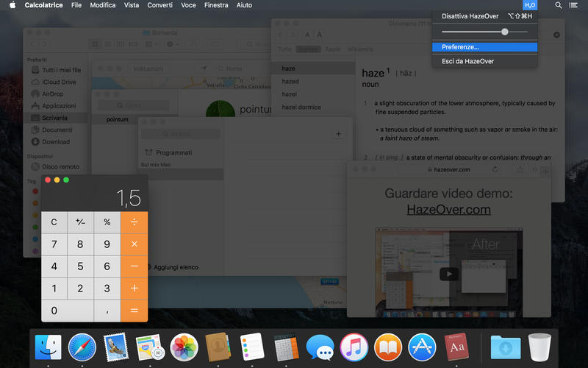Open App Store icon in the Dock
Viewport: 588px width, 368px height.
tap(422, 347)
